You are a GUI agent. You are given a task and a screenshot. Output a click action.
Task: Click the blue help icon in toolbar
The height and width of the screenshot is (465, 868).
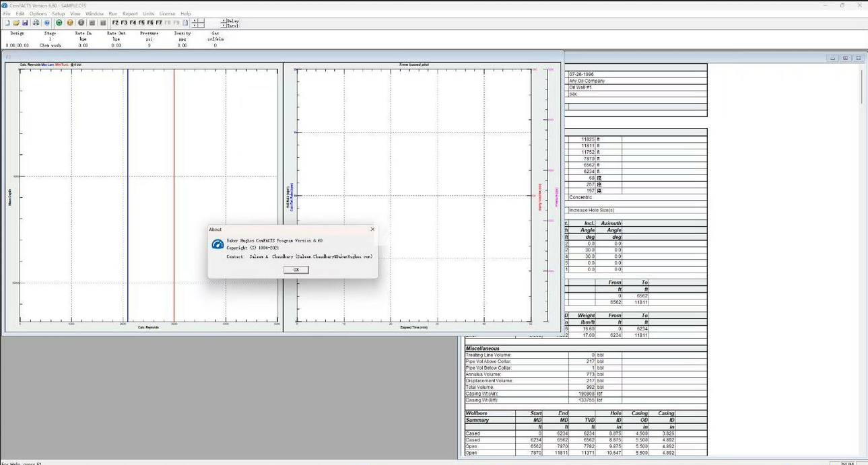pos(47,23)
